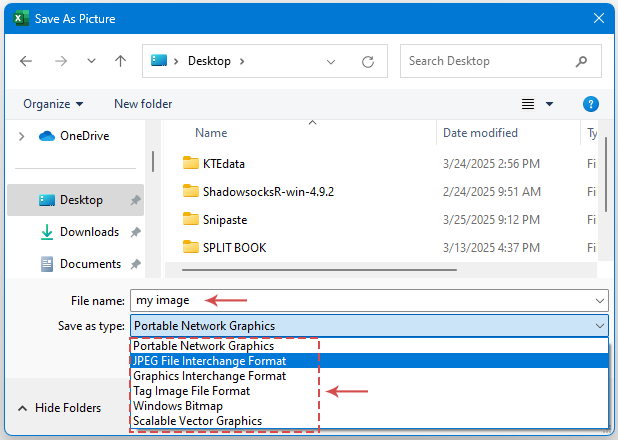Open the KTEdata folder
The image size is (618, 440).
point(223,163)
